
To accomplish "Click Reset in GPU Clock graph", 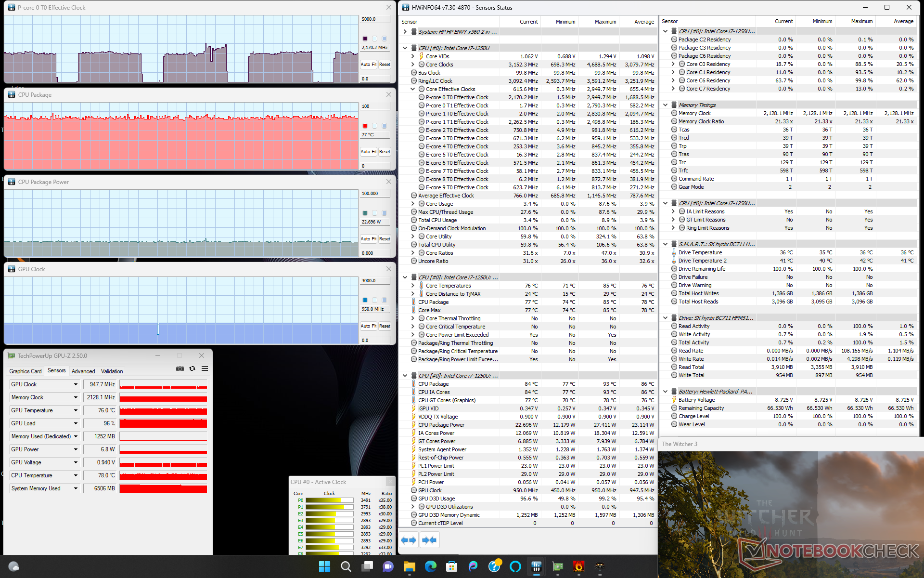I will coord(385,326).
